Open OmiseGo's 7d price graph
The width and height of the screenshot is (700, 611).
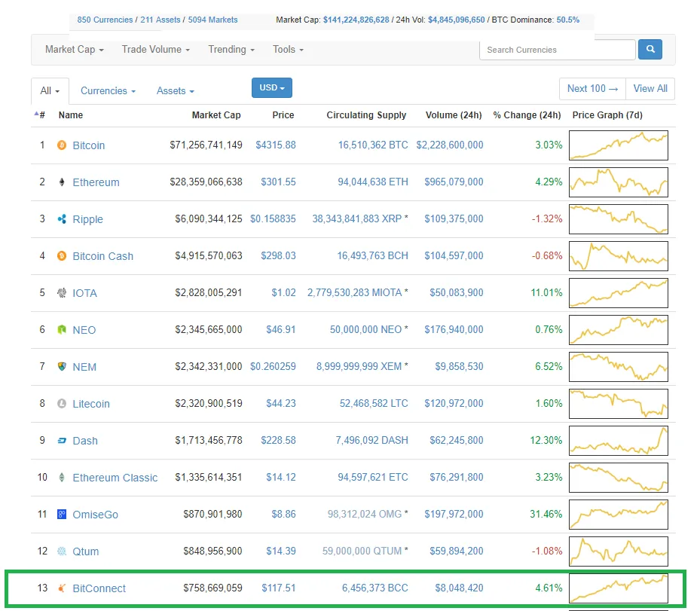[x=619, y=514]
